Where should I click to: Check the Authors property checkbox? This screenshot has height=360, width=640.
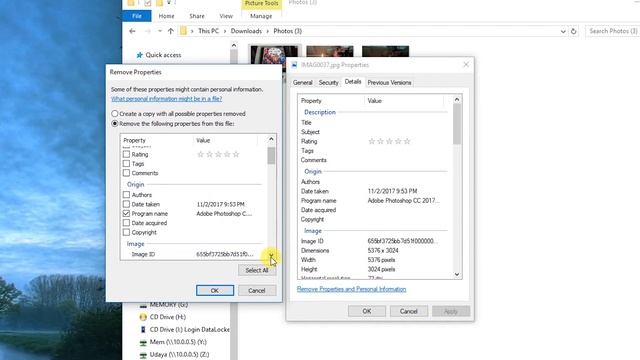[126, 195]
